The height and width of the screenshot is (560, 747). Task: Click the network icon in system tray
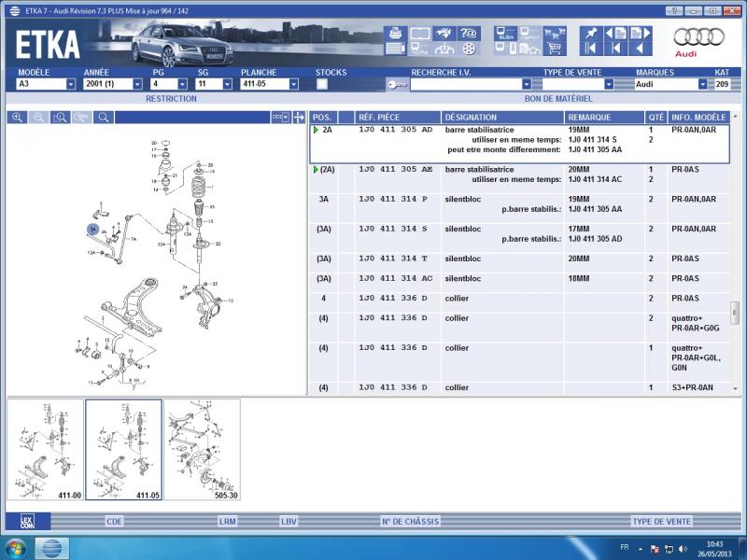point(669,549)
